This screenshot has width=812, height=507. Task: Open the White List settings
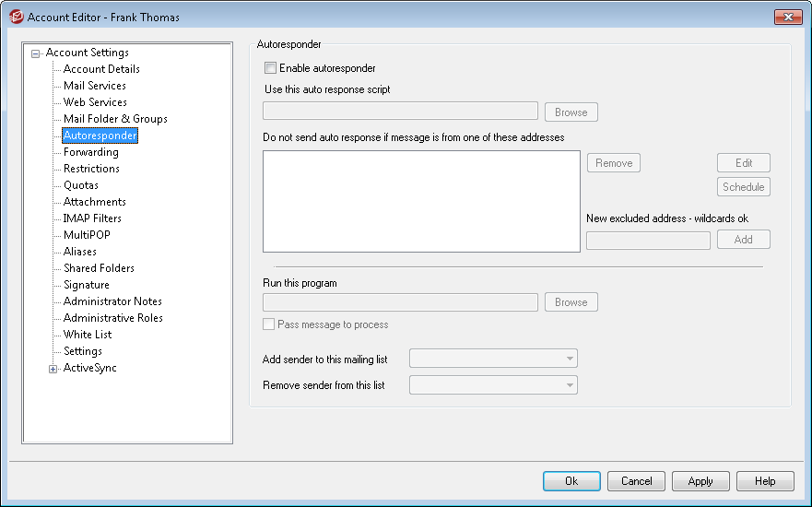(x=88, y=335)
